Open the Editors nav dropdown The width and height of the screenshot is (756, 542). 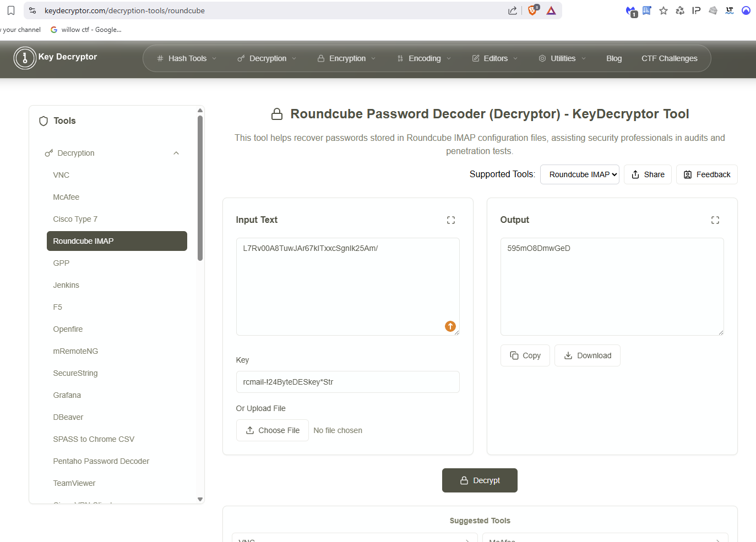pyautogui.click(x=494, y=58)
